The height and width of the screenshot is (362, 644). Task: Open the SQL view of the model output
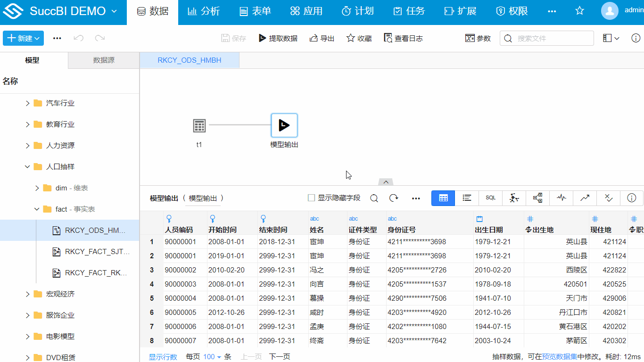coord(490,198)
